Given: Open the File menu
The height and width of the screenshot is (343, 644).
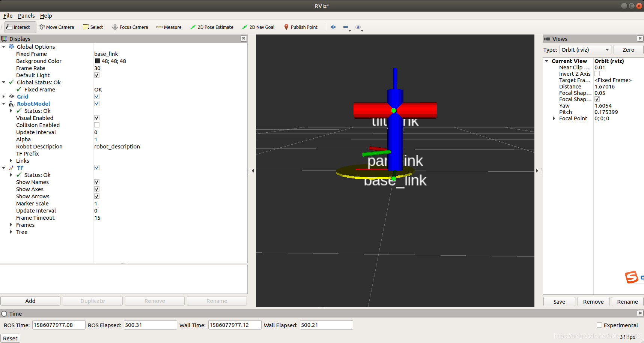Looking at the screenshot, I should [8, 16].
